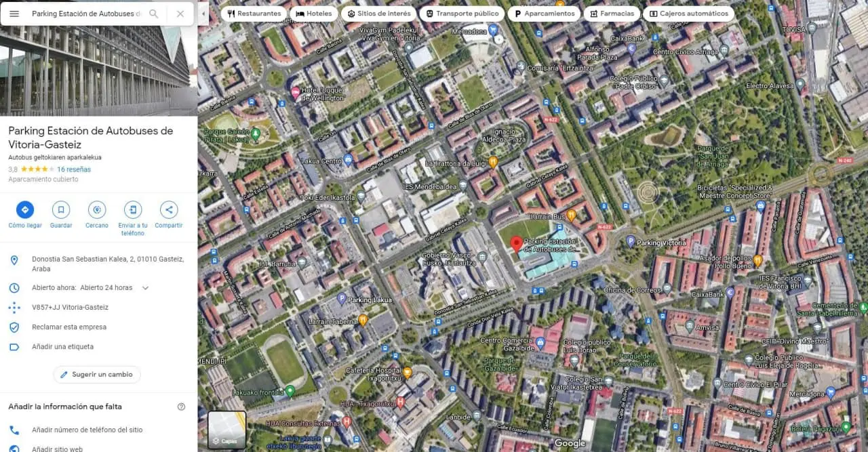Click the Parking Victoria marker
Image resolution: width=868 pixels, height=452 pixels.
(x=631, y=241)
